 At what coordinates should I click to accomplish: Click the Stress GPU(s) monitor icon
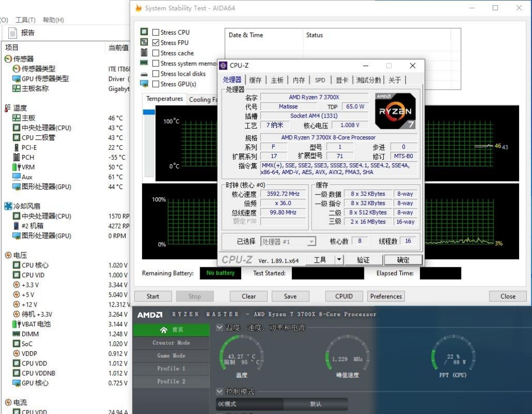click(x=144, y=83)
